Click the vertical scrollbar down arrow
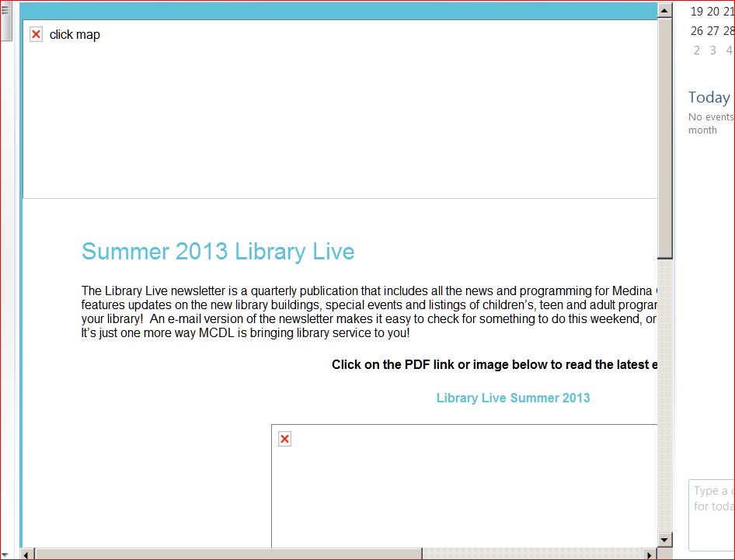 [x=665, y=539]
